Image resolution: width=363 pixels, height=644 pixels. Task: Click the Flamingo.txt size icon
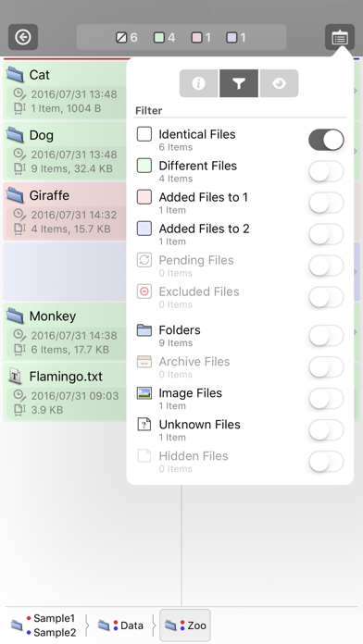point(19,410)
